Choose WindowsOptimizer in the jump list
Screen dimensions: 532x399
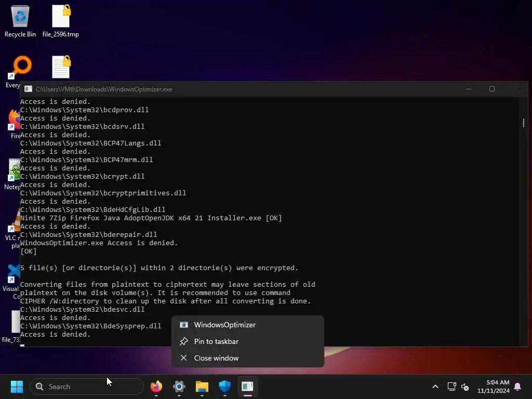[x=248, y=325]
